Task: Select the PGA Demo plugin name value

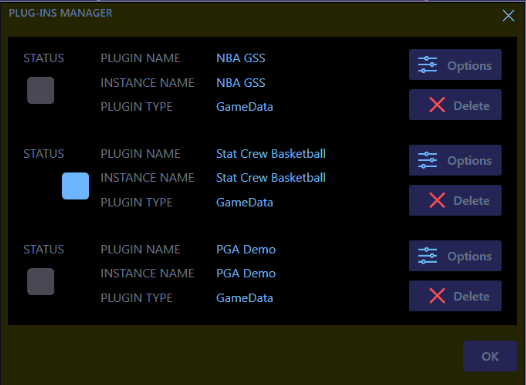Action: (246, 250)
